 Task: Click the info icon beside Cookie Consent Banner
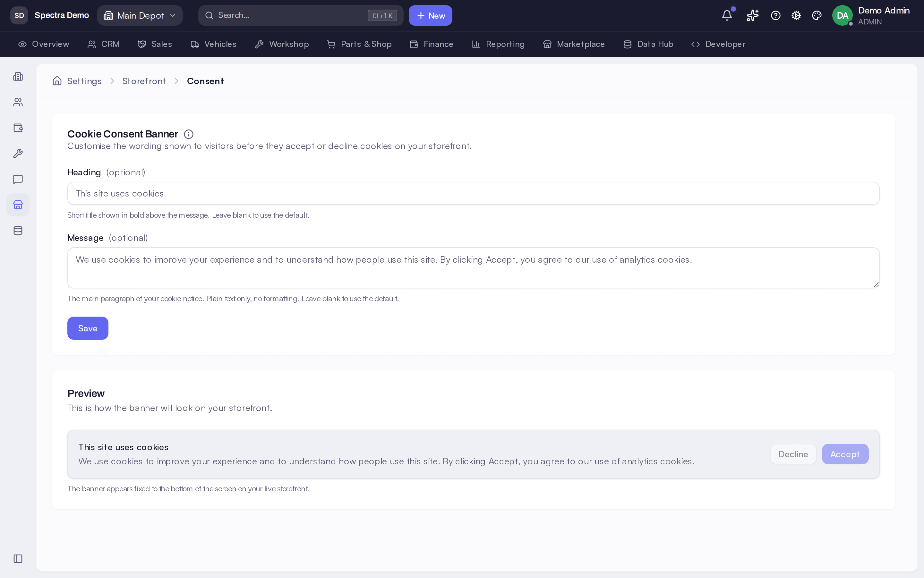coord(189,134)
